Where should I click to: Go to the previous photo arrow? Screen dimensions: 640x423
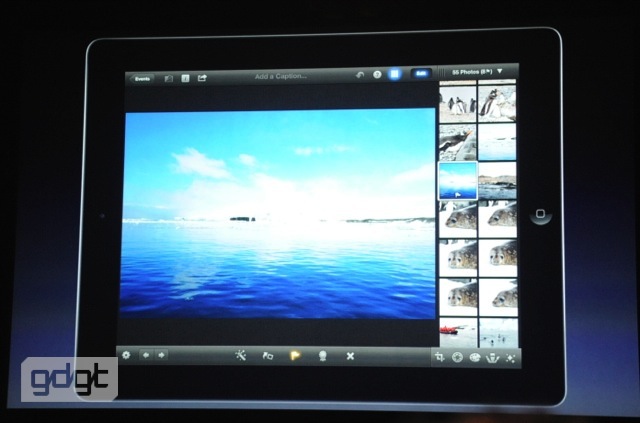(147, 355)
